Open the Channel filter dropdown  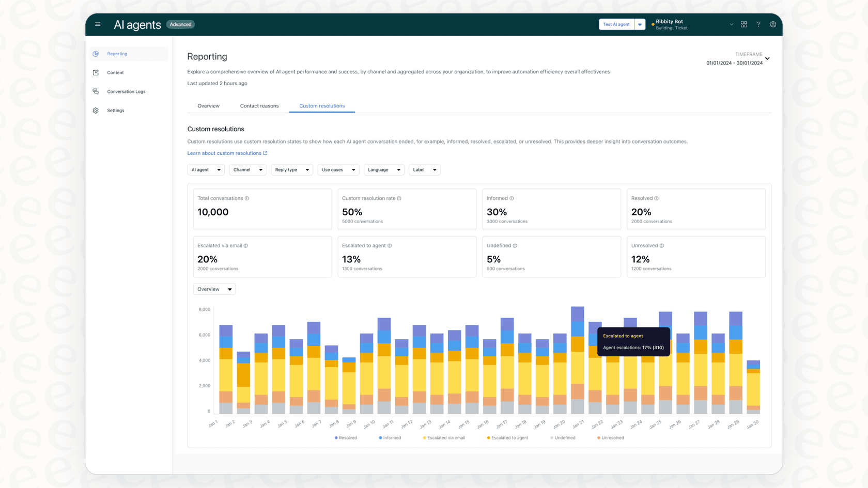pos(247,169)
